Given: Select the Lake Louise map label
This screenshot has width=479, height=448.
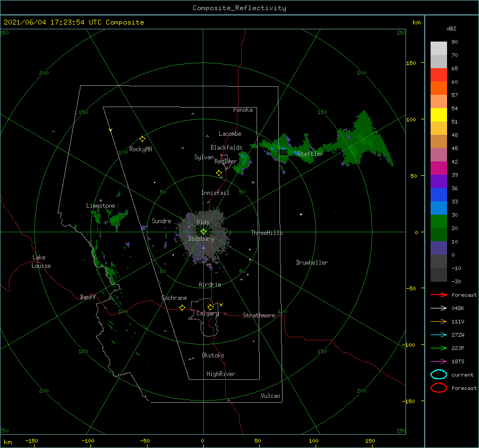Looking at the screenshot, I should click(x=41, y=262).
